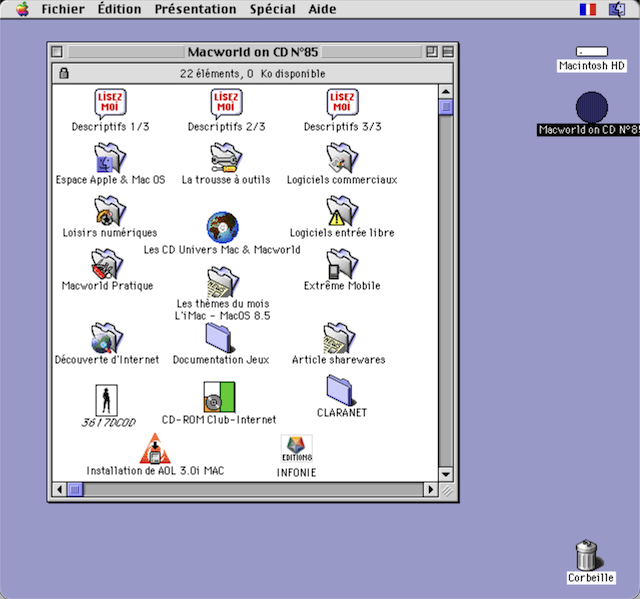This screenshot has height=599, width=640.
Task: Click the 'Descriptifs 2/3' label text
Action: 227,127
